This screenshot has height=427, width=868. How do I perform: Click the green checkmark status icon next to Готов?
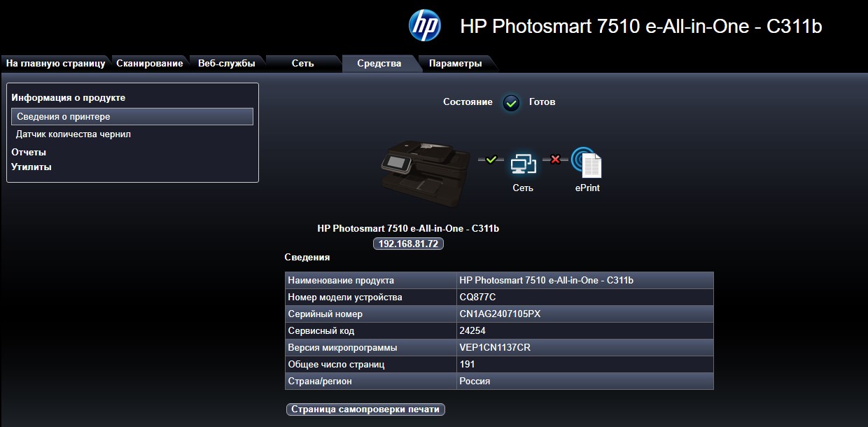(512, 103)
